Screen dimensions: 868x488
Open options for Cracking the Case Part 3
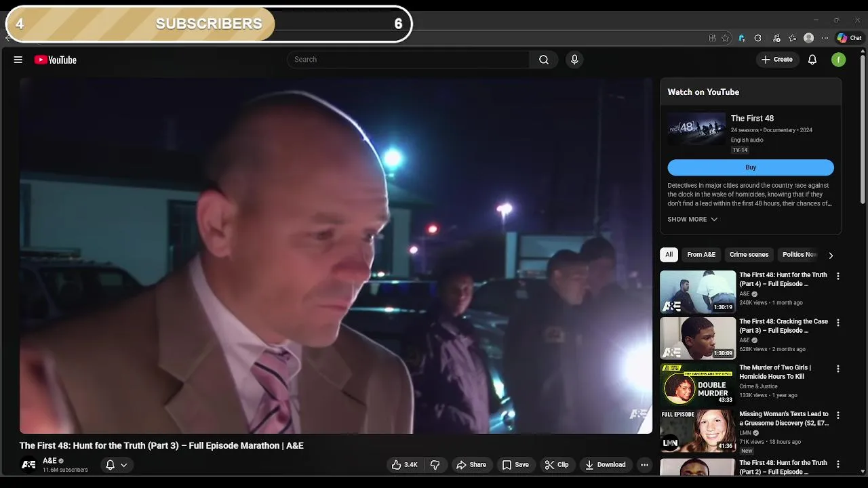(837, 323)
